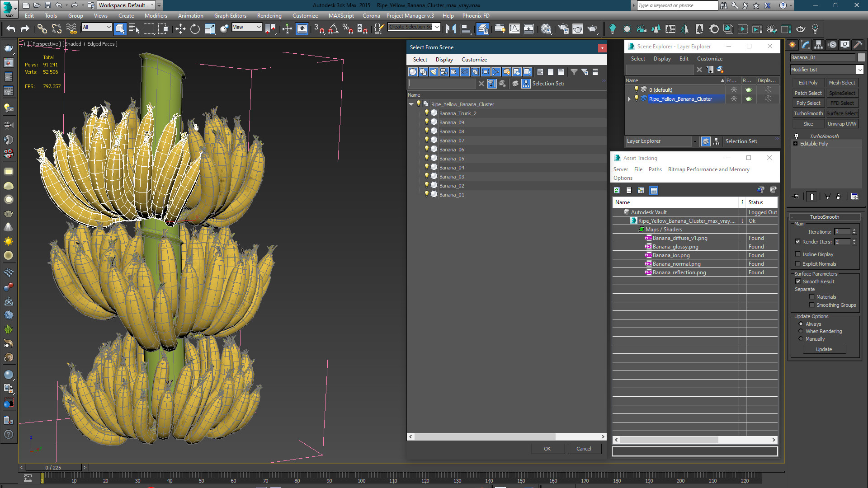This screenshot has height=488, width=868.
Task: Toggle the Percent Snap button
Action: point(348,29)
